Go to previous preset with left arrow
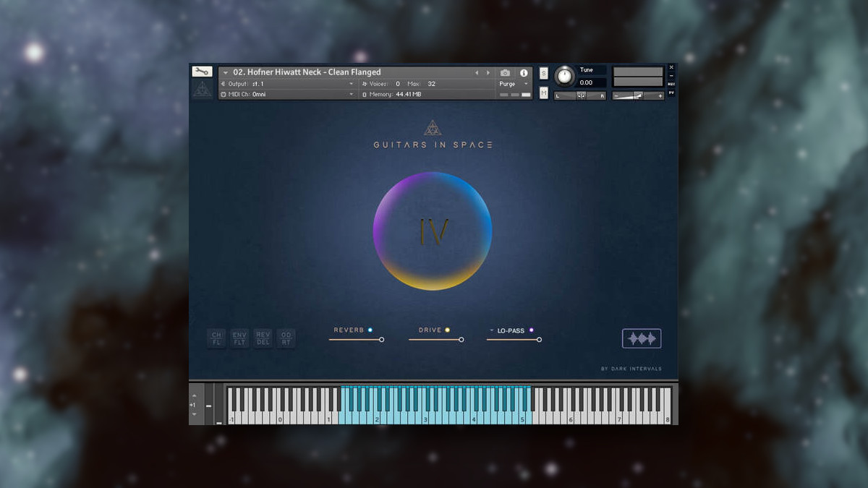The height and width of the screenshot is (488, 868). [x=476, y=73]
